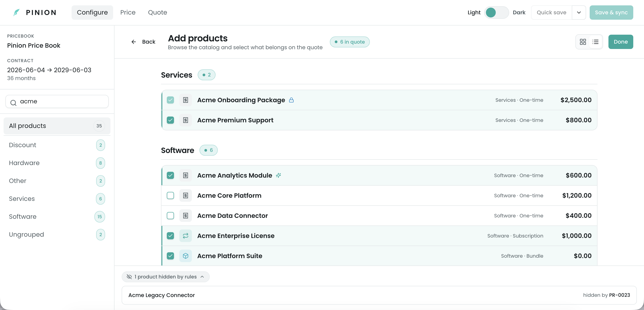This screenshot has width=644, height=310.
Task: Filter by Services category in sidebar
Action: pos(57,199)
